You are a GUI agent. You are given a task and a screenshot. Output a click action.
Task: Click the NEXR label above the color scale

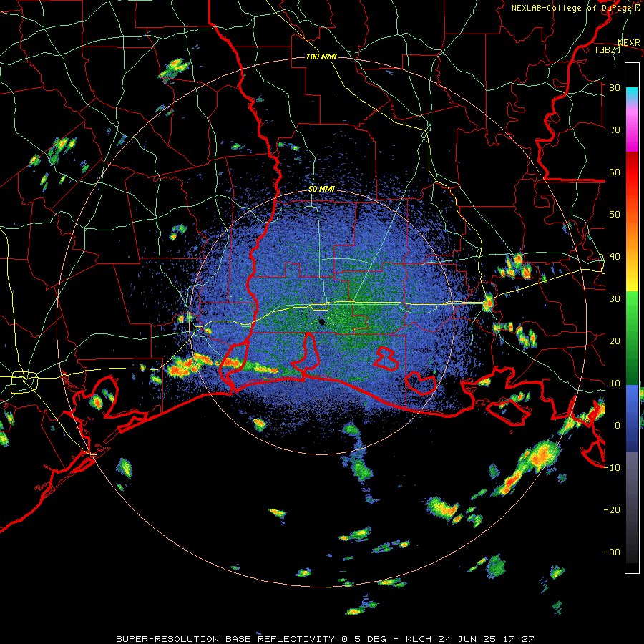coord(629,43)
